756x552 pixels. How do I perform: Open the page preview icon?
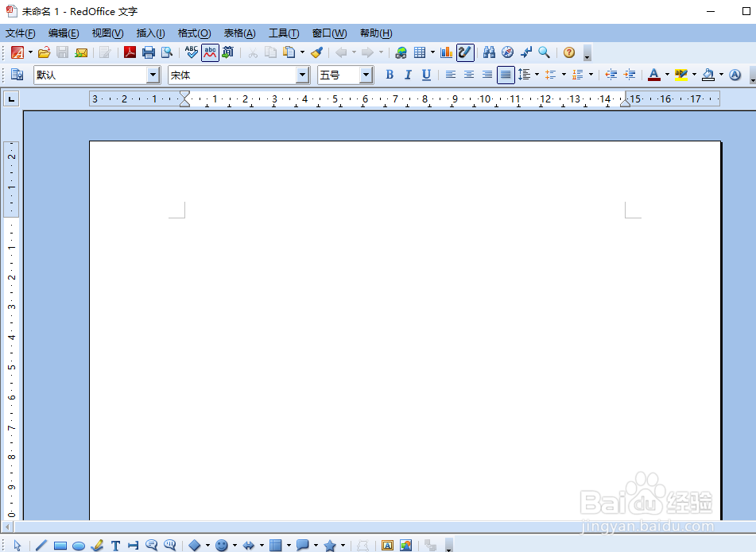167,52
